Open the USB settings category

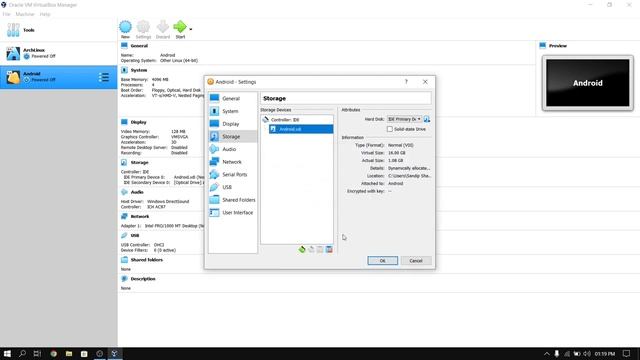pos(233,187)
